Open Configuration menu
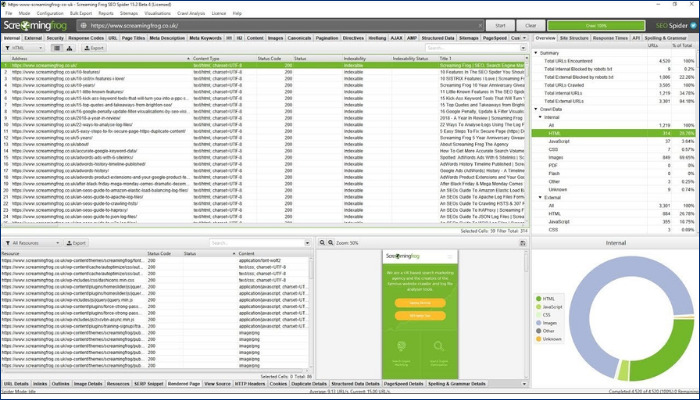The height and width of the screenshot is (400, 700). pos(50,13)
